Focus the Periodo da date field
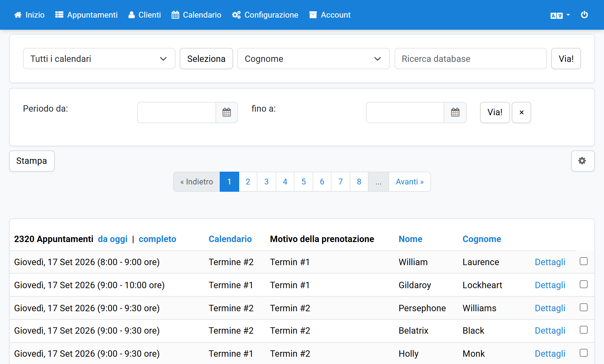The height and width of the screenshot is (364, 604). (177, 113)
